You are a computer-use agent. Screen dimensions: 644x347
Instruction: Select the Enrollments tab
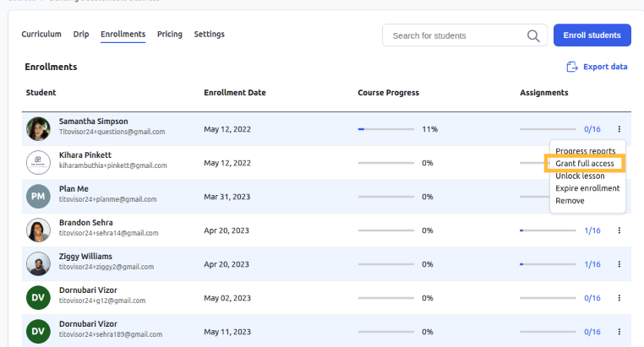(123, 34)
